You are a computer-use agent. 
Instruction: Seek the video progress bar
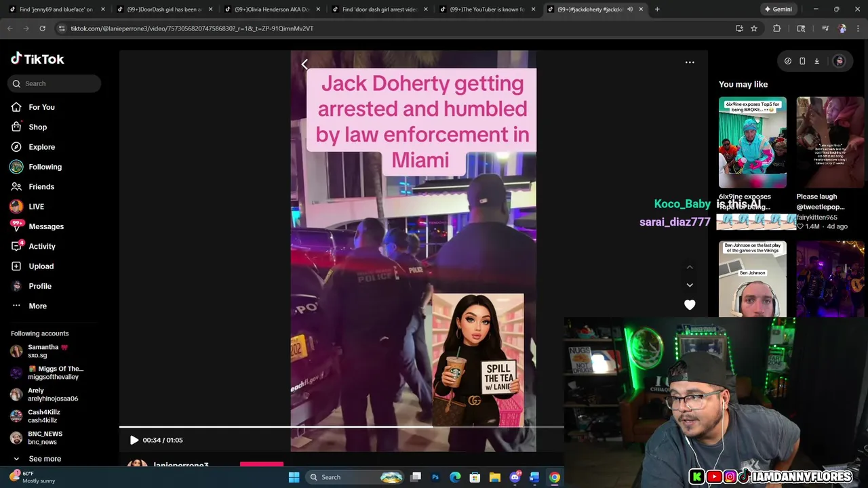pos(342,427)
